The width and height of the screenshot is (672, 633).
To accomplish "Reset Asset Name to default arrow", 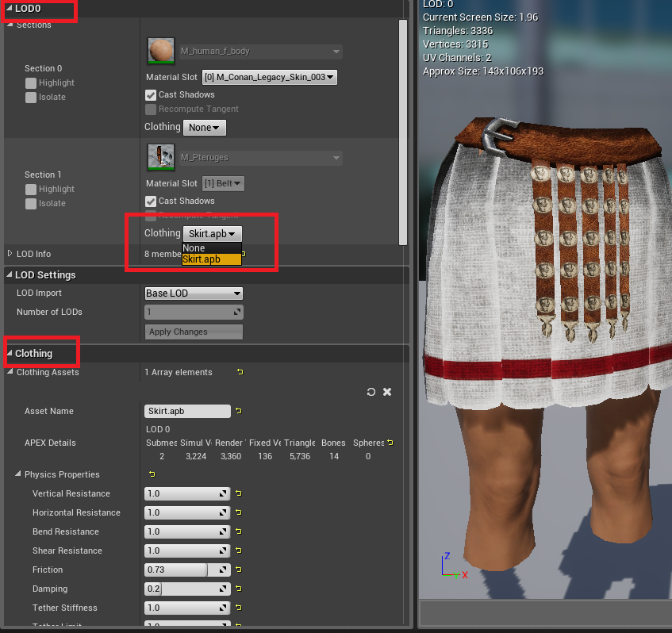I will [239, 411].
